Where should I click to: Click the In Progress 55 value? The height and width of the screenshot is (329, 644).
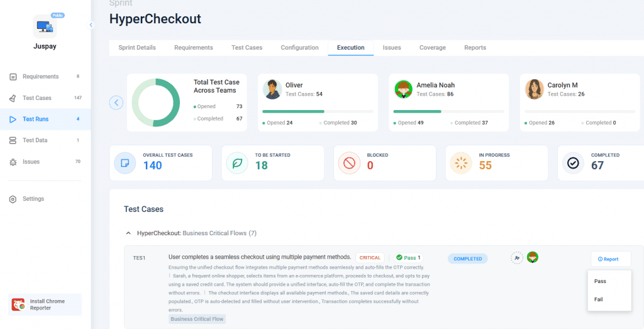(x=486, y=165)
